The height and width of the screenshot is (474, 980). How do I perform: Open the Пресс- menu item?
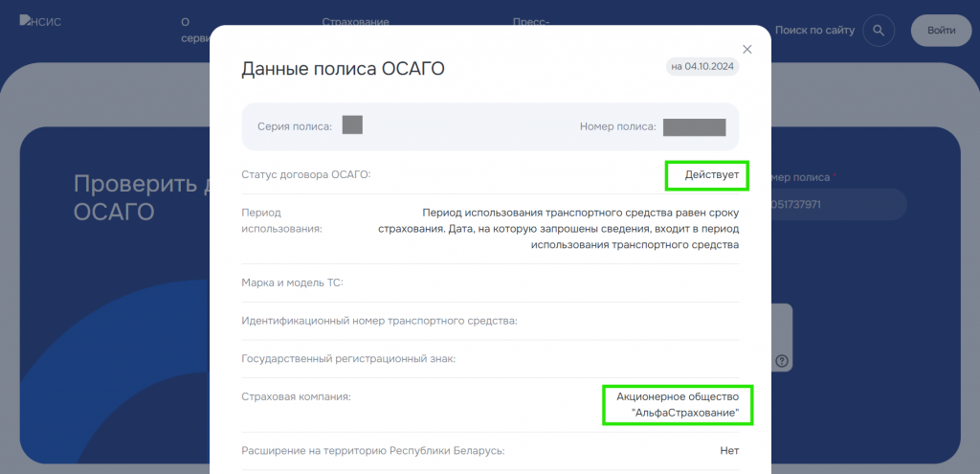click(x=530, y=21)
